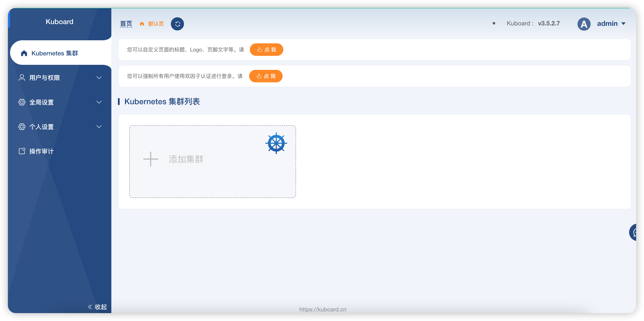
Task: Click the gear icon beside 个人设置
Action: [22, 127]
